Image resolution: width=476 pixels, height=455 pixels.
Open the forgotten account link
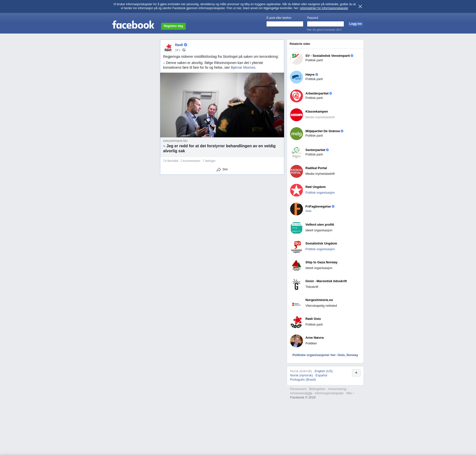[324, 30]
